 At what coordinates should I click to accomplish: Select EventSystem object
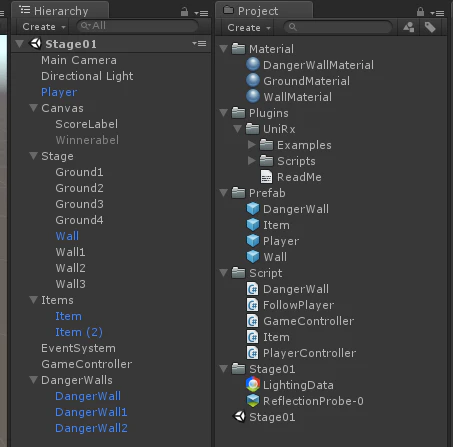click(78, 348)
